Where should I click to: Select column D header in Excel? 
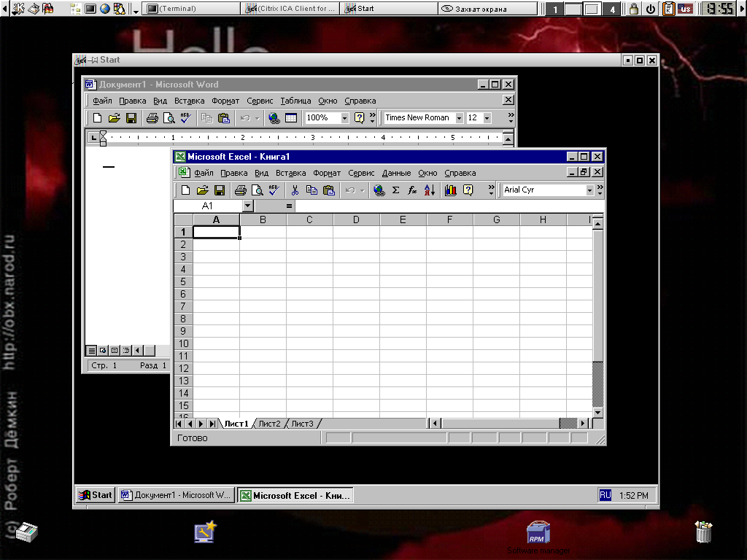[356, 219]
